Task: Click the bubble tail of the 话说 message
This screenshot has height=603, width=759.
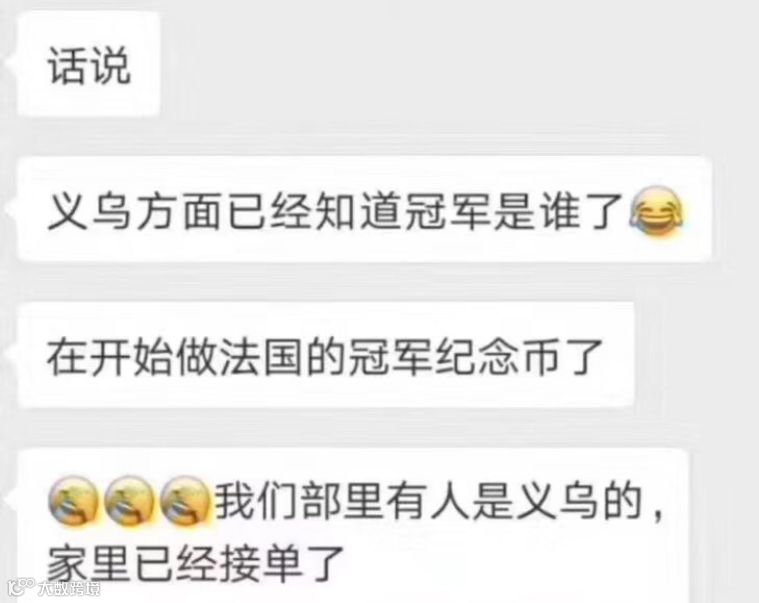Action: coord(11,63)
